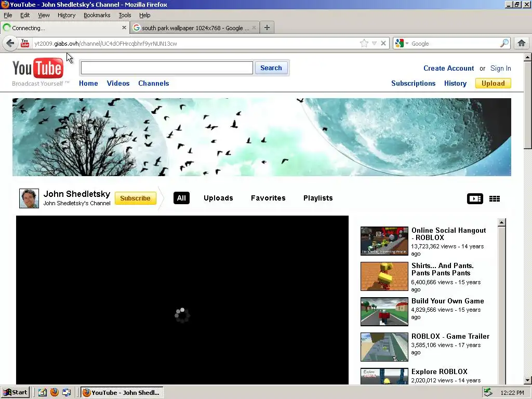This screenshot has height=399, width=532.
Task: Click John Shedletsky's avatar picture
Action: 29,198
